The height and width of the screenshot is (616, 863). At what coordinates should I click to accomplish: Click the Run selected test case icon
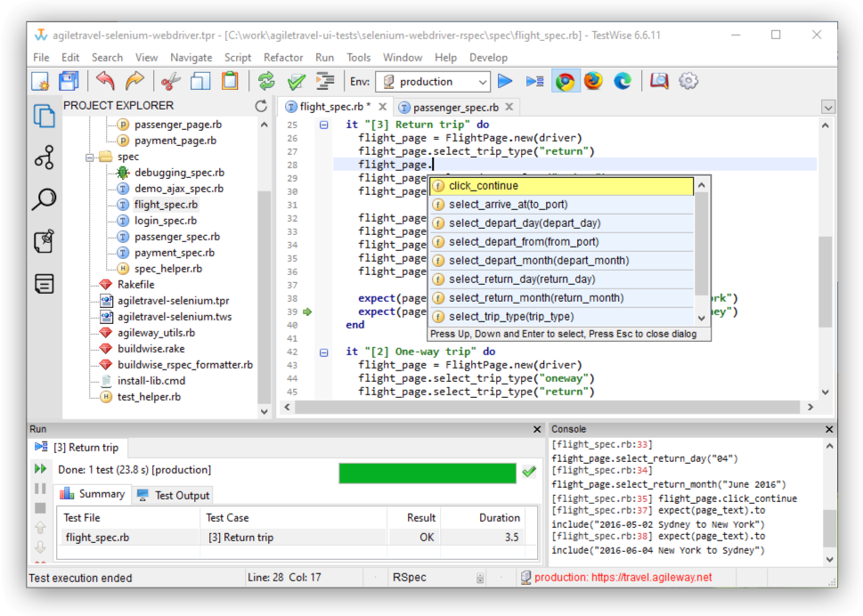coord(534,82)
